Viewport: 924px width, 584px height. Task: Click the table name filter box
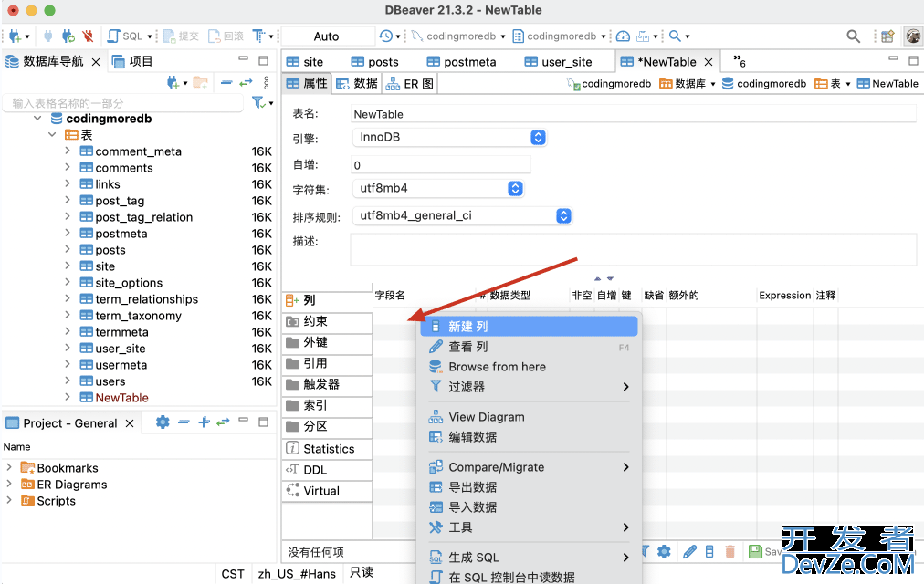[125, 103]
